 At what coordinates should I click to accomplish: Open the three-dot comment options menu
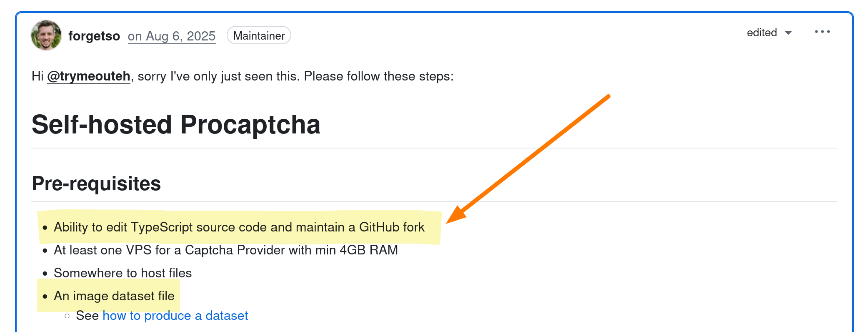pos(822,32)
